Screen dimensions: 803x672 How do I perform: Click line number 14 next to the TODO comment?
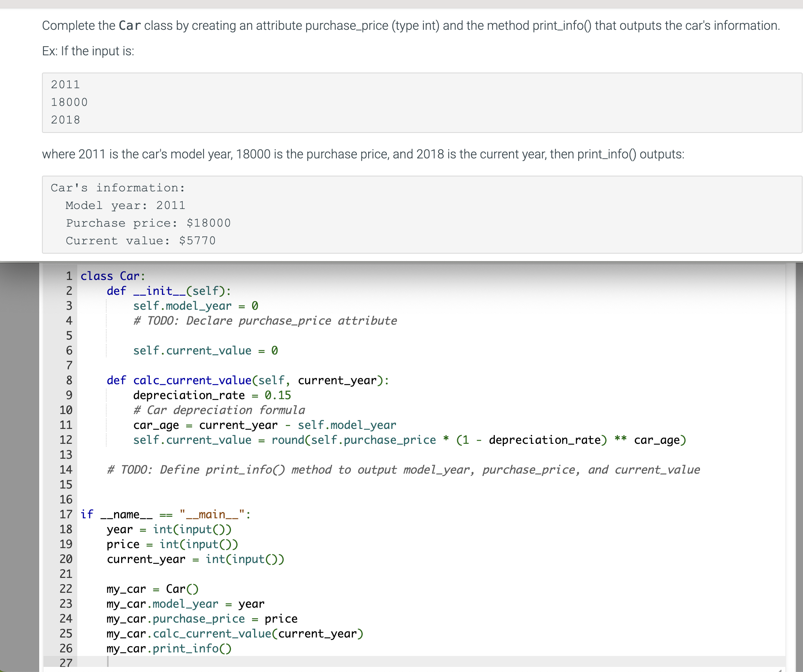67,470
